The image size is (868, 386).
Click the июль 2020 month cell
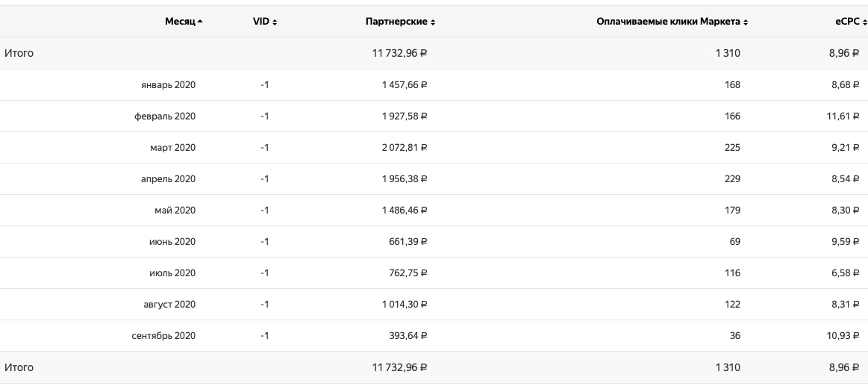coord(172,273)
